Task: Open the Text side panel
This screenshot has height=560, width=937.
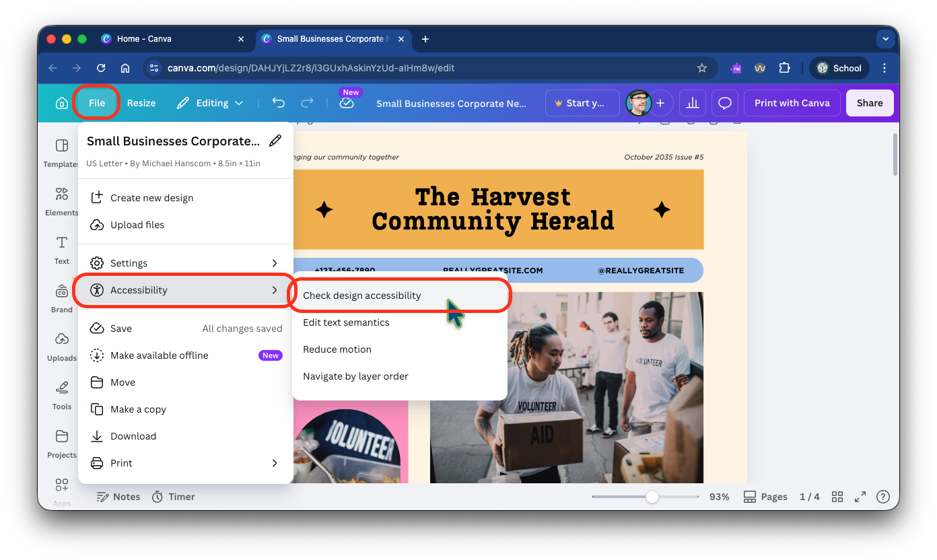Action: click(62, 250)
